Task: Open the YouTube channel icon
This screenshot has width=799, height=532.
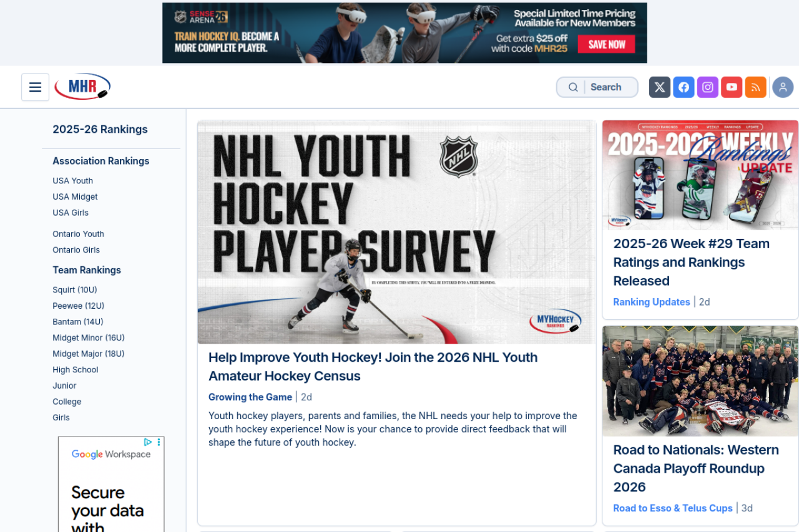Action: coord(732,87)
